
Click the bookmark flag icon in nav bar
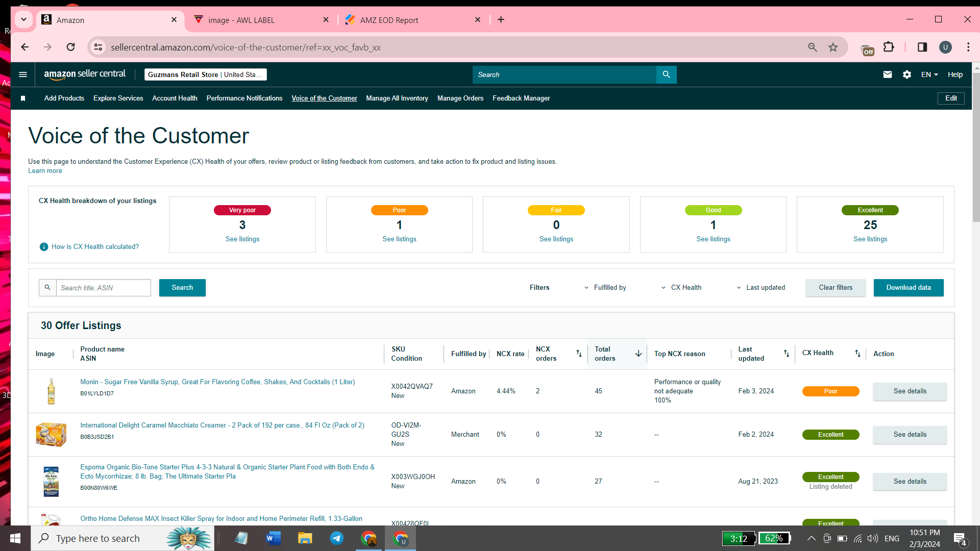pos(23,98)
